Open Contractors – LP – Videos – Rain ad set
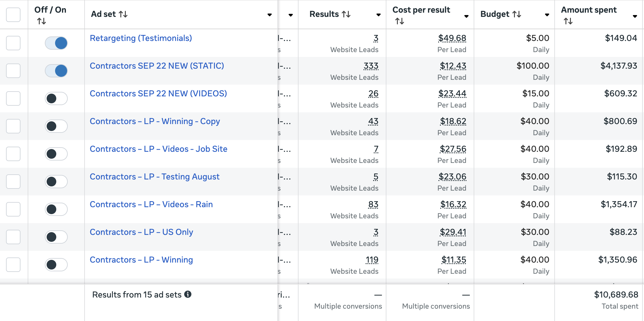Viewport: 644px width, 321px height. click(x=151, y=204)
